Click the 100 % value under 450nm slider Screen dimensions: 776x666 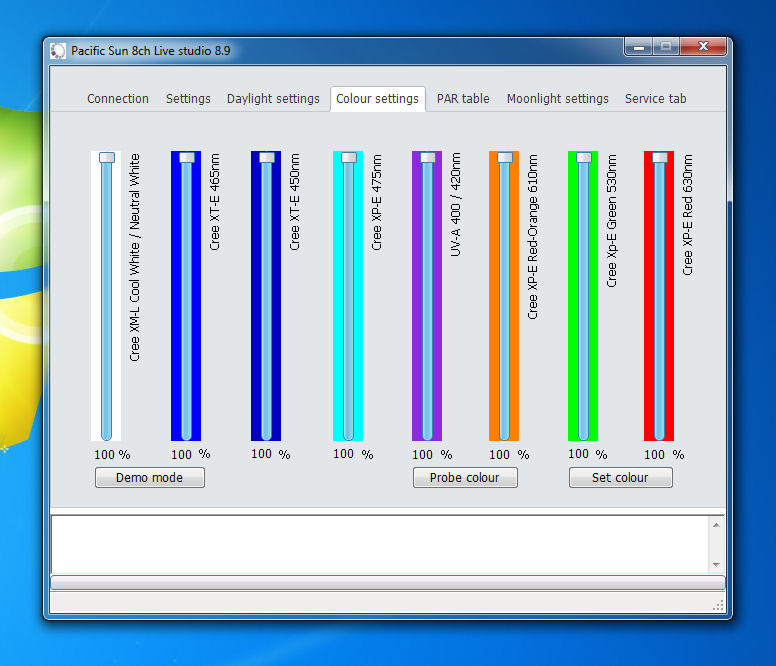pyautogui.click(x=271, y=454)
